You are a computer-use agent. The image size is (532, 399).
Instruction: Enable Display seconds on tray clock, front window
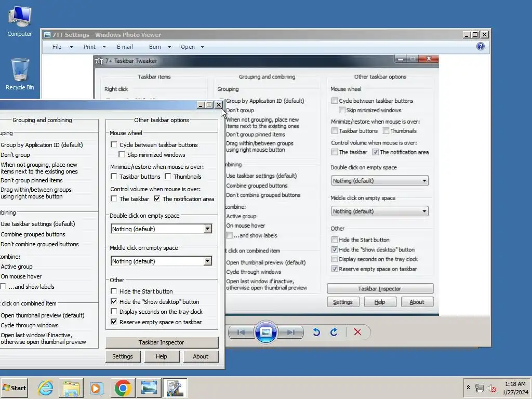coord(114,312)
